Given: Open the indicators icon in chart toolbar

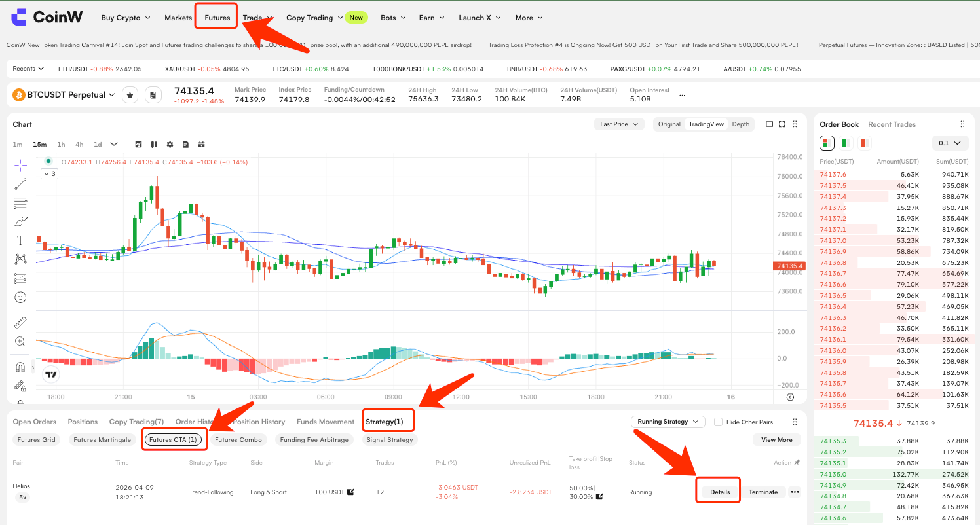Looking at the screenshot, I should pos(139,144).
